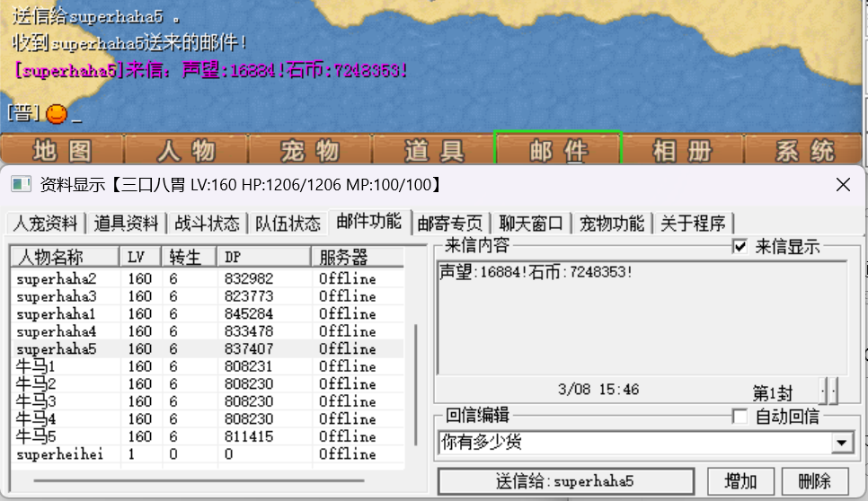The width and height of the screenshot is (868, 501).
Task: Click the mail page stepper beside 第1封
Action: coord(829,391)
